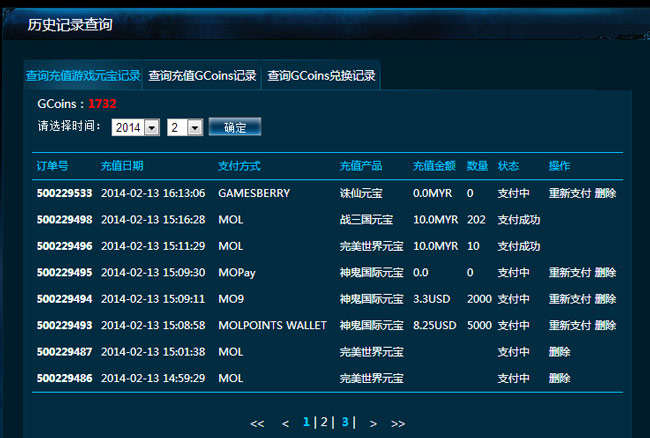Delete order 500229494 via 删除
Viewport: 650px width, 438px height.
point(605,299)
